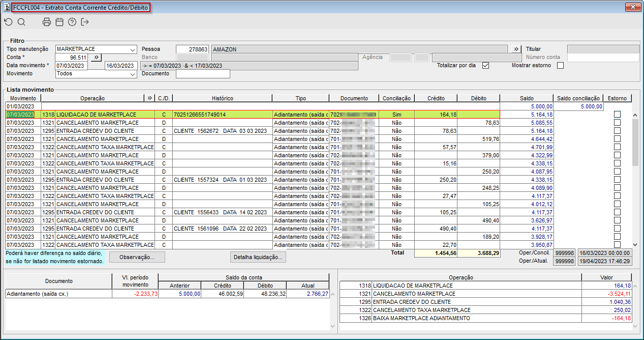This screenshot has height=340, width=644.
Task: Open help via question mark icon
Action: click(x=72, y=22)
